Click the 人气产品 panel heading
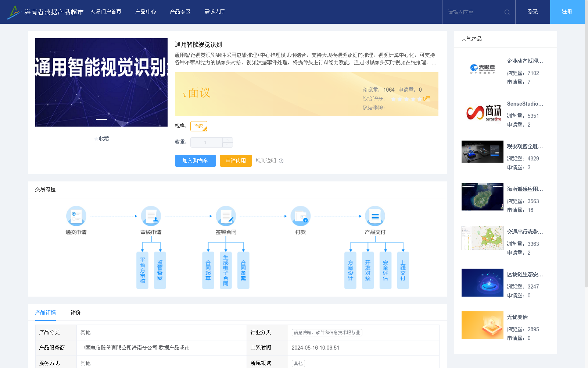588x368 pixels. coord(472,39)
